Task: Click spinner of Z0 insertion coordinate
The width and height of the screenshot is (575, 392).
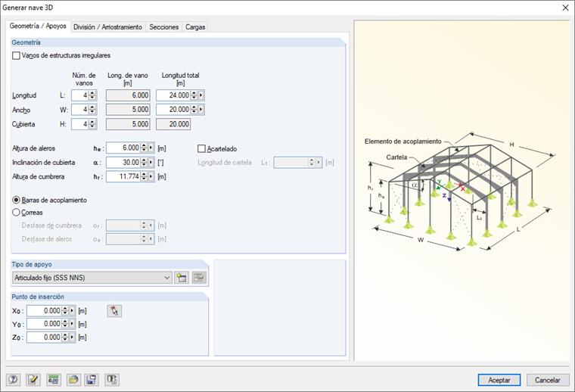Action: pos(65,337)
